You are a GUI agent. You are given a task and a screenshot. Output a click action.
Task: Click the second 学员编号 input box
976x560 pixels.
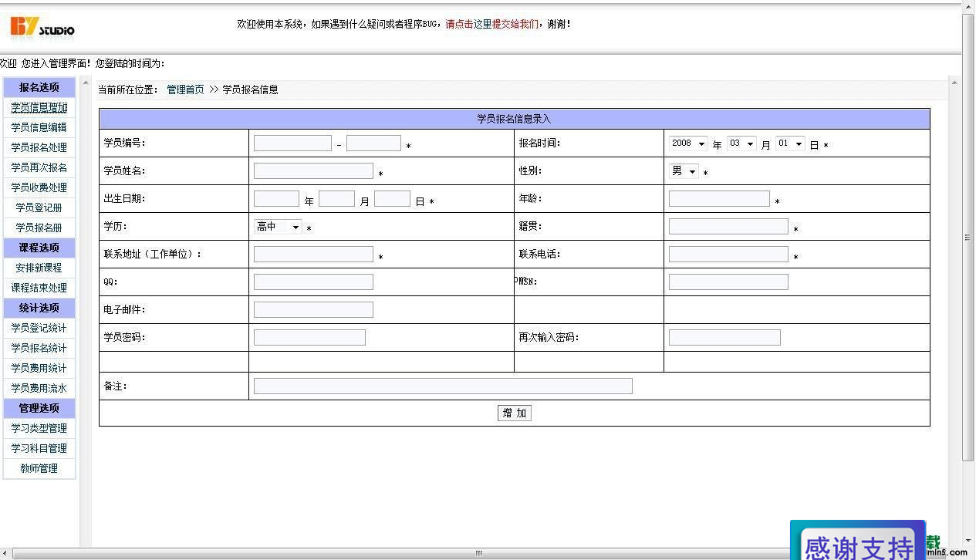[373, 143]
